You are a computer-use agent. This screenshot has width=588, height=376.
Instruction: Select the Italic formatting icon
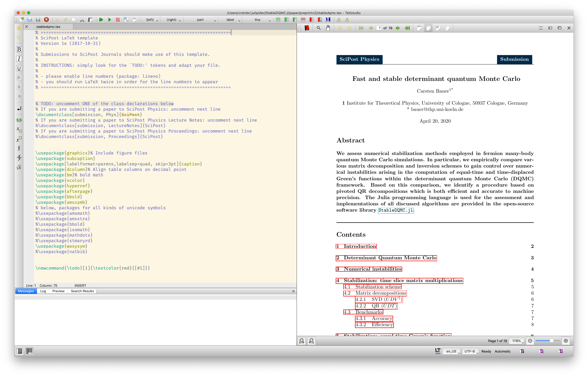coord(19,59)
